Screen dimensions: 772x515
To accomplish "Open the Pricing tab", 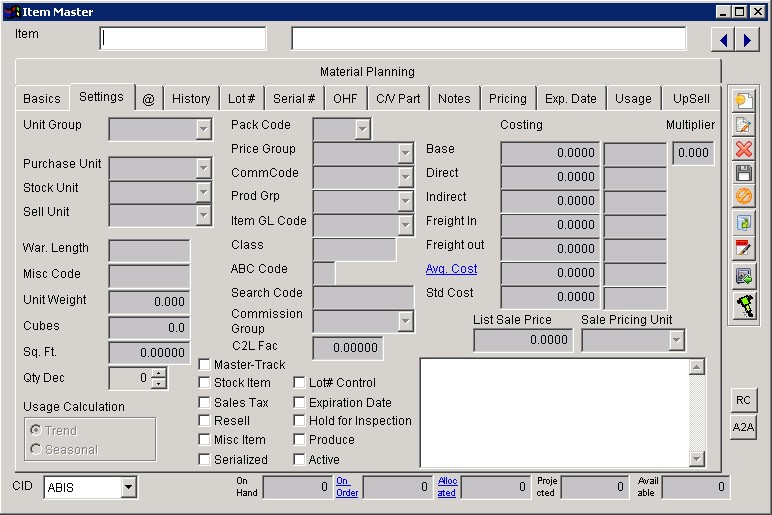I will click(507, 98).
